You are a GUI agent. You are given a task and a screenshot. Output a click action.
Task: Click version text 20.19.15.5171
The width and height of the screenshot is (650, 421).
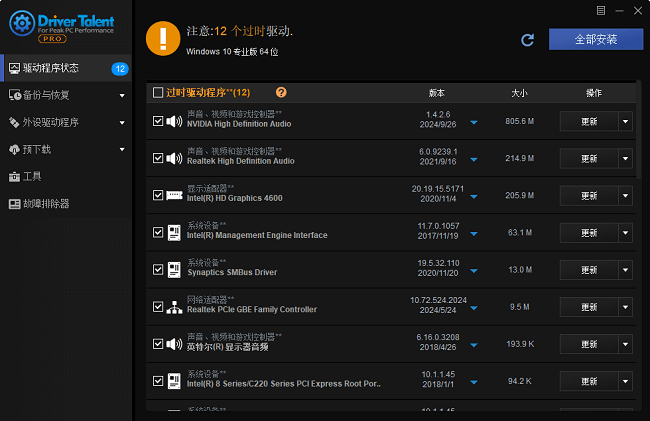tap(438, 189)
